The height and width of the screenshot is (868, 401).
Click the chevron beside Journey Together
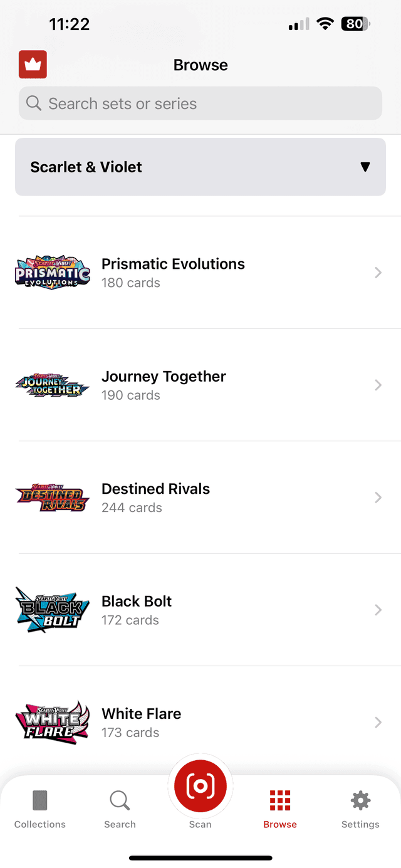tap(378, 385)
